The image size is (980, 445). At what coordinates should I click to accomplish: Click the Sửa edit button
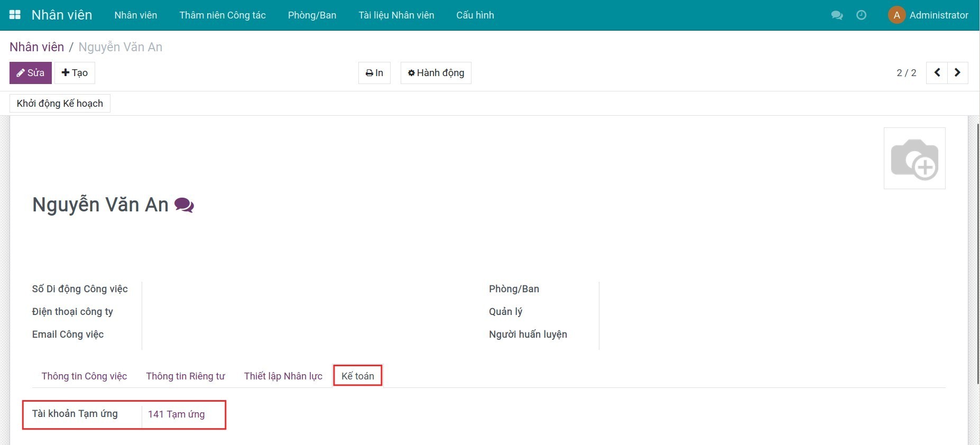pos(31,73)
